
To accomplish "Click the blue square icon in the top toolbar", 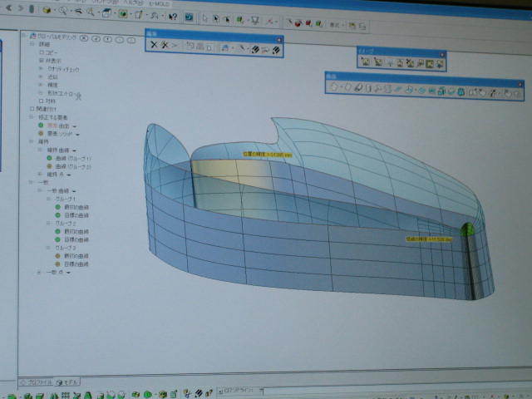I will pyautogui.click(x=189, y=16).
